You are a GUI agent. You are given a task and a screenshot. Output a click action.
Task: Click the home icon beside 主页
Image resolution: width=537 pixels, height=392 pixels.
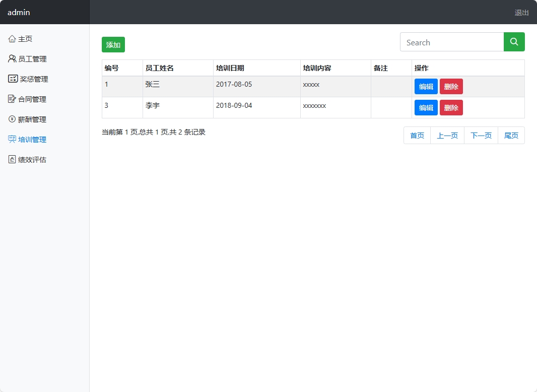click(12, 38)
